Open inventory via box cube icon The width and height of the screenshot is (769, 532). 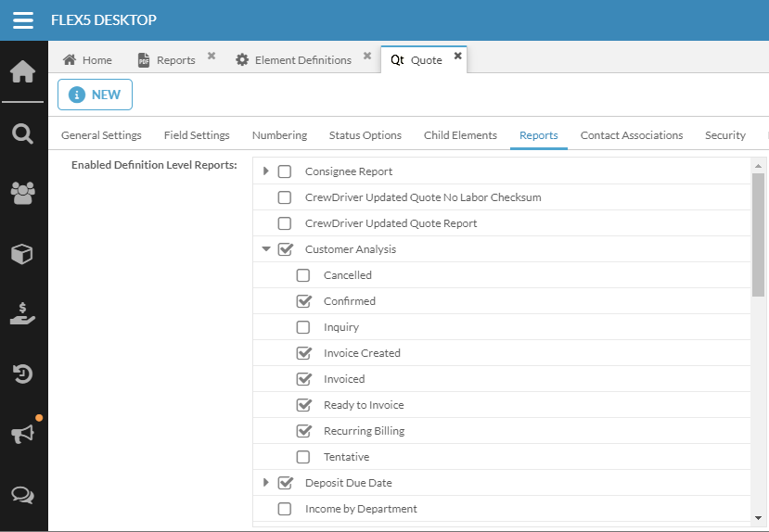[22, 254]
